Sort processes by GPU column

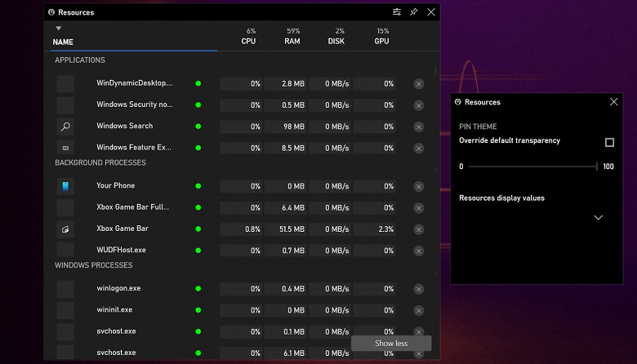[382, 41]
